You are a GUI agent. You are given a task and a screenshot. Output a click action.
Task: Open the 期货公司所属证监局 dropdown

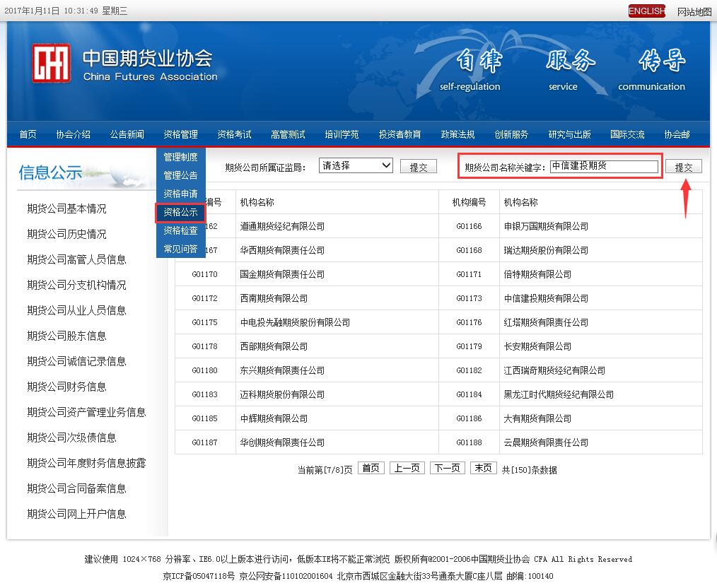tap(356, 165)
